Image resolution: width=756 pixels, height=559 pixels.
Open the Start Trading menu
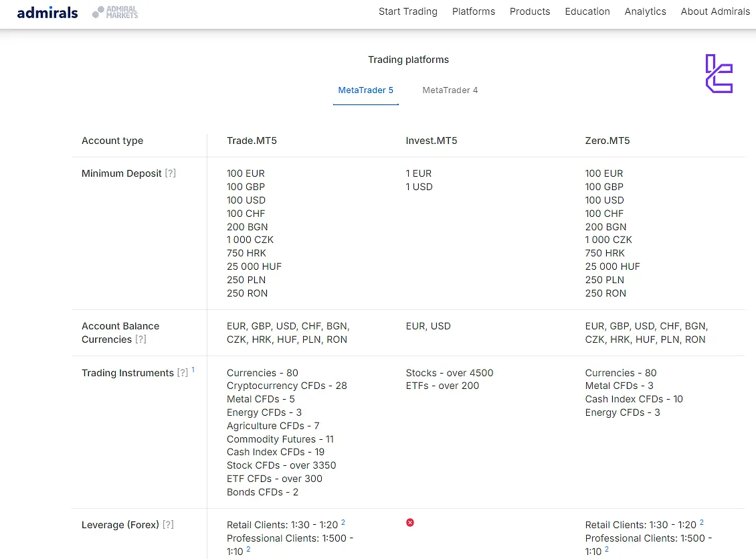tap(408, 11)
